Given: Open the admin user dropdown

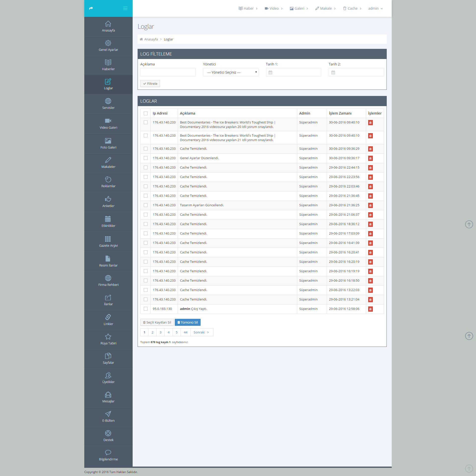Looking at the screenshot, I should coord(375,8).
